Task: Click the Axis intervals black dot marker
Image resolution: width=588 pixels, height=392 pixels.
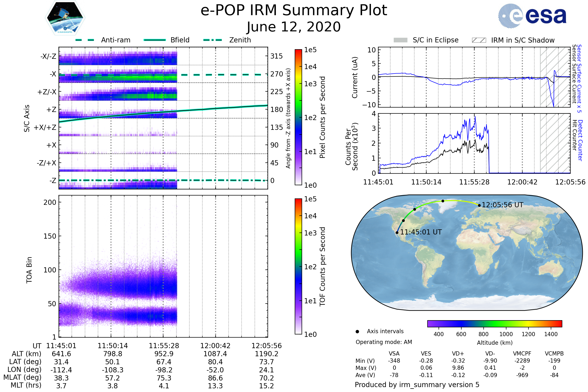Action: tap(357, 332)
